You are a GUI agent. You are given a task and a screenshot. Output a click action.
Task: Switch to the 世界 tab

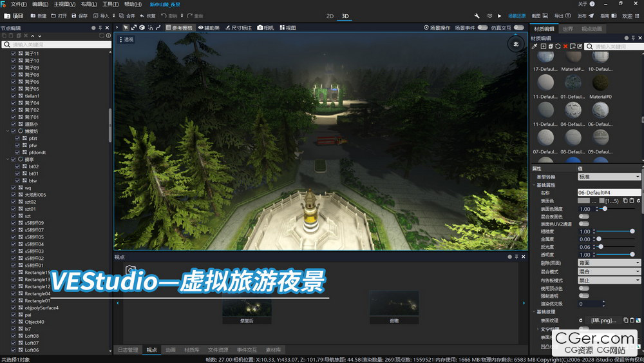point(568,29)
